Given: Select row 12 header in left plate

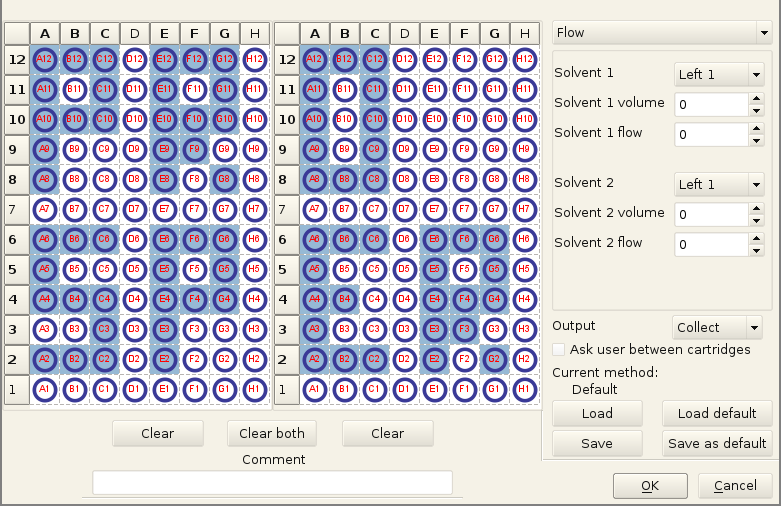Looking at the screenshot, I should coord(17,60).
